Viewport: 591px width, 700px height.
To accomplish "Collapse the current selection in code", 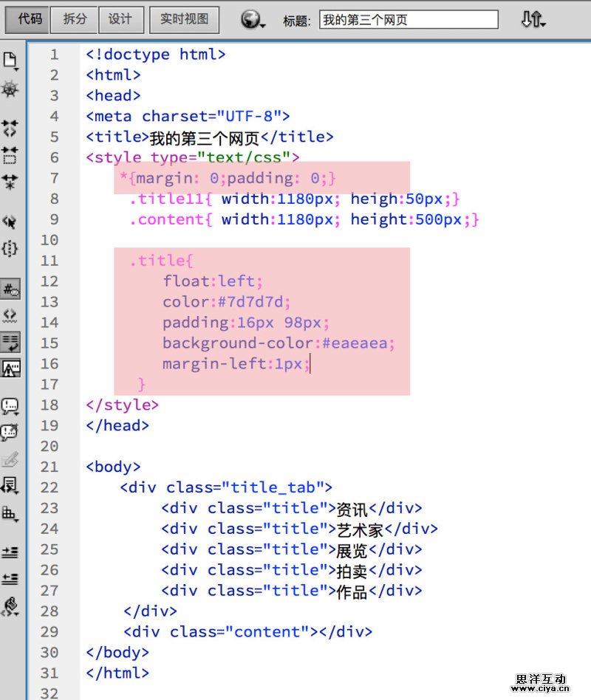I will (10, 154).
